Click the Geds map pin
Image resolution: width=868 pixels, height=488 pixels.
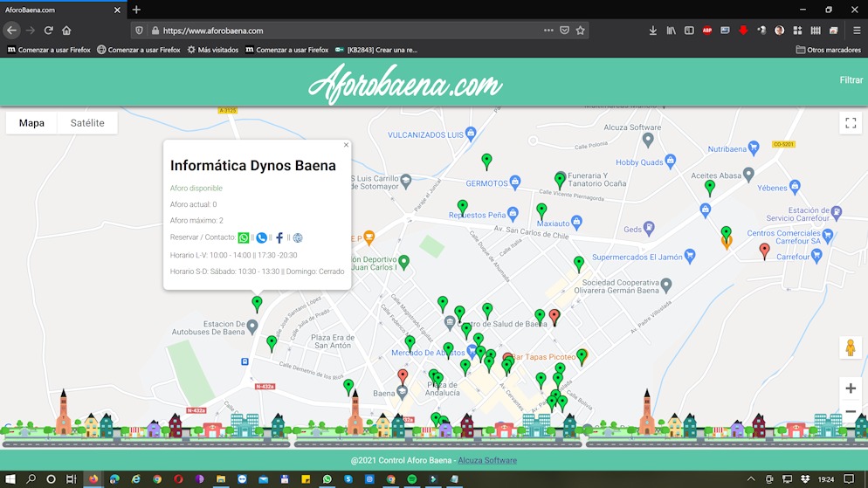point(649,227)
